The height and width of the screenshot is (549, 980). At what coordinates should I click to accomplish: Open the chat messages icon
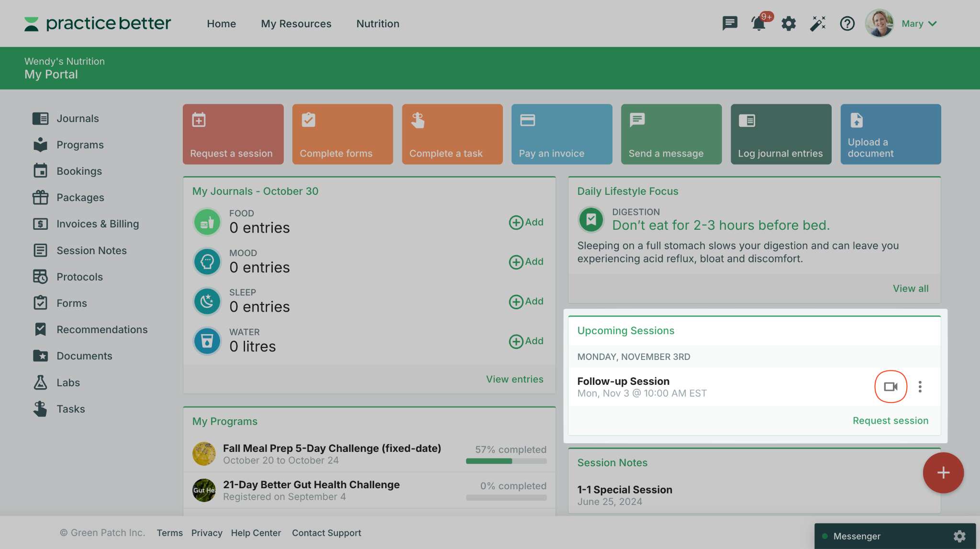coord(729,23)
